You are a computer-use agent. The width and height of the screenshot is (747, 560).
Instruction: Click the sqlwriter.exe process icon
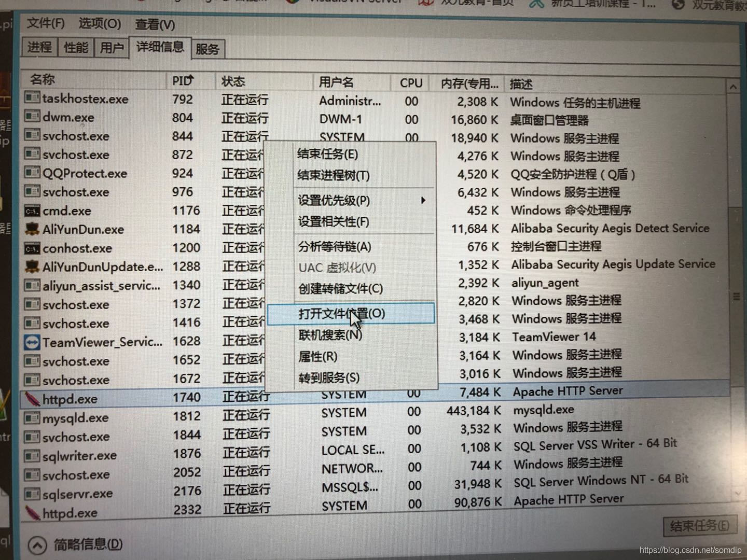pos(32,455)
